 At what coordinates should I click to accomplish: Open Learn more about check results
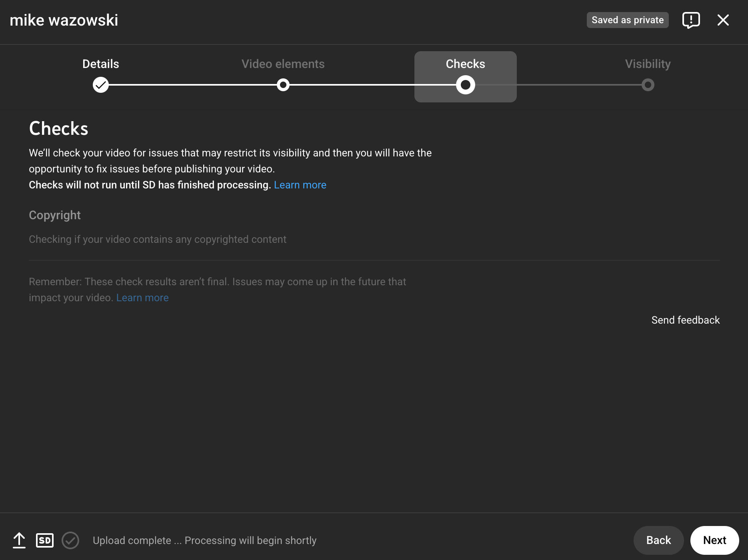[142, 297]
